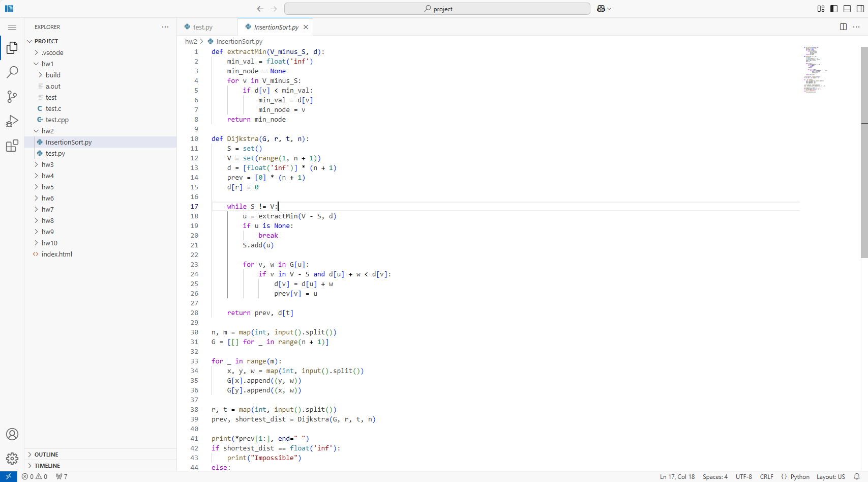This screenshot has height=482, width=868.
Task: Open the Manage settings gear
Action: [x=12, y=459]
